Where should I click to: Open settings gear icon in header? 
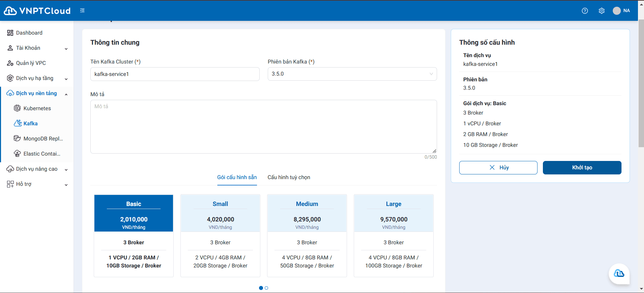[601, 11]
